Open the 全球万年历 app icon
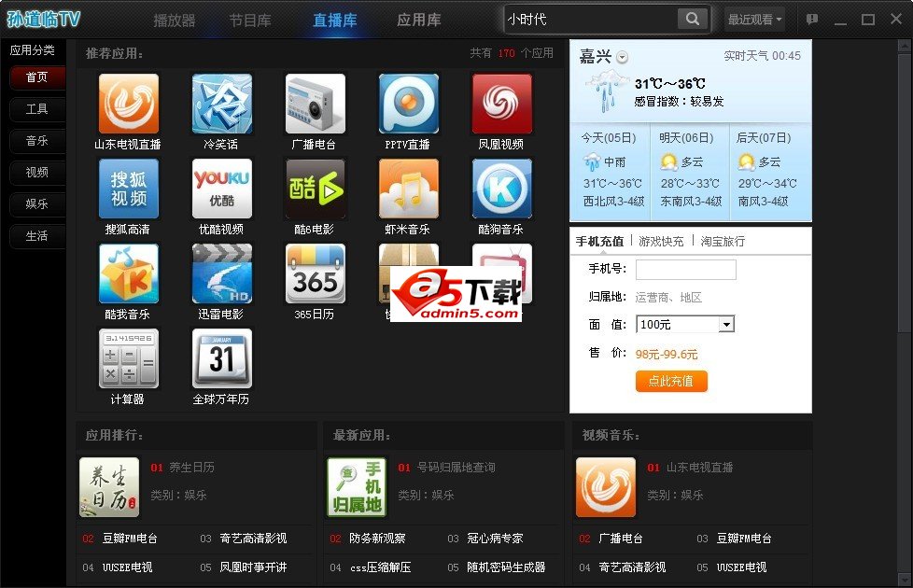The height and width of the screenshot is (588, 913). [x=222, y=358]
